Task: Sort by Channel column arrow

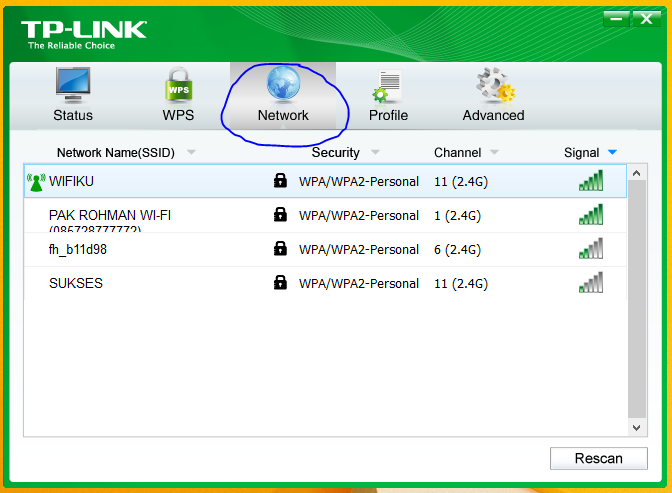Action: [x=494, y=152]
